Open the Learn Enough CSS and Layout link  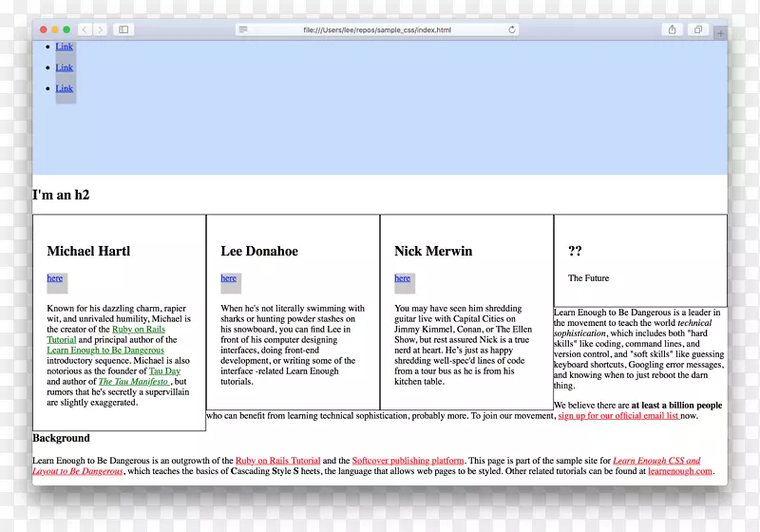(656, 461)
